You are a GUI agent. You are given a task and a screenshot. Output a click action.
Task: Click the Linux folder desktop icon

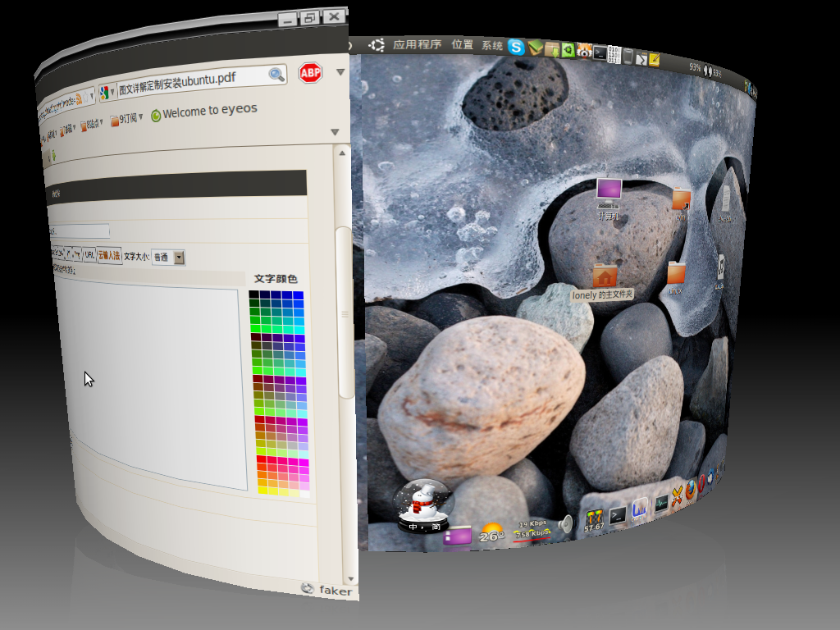point(676,279)
